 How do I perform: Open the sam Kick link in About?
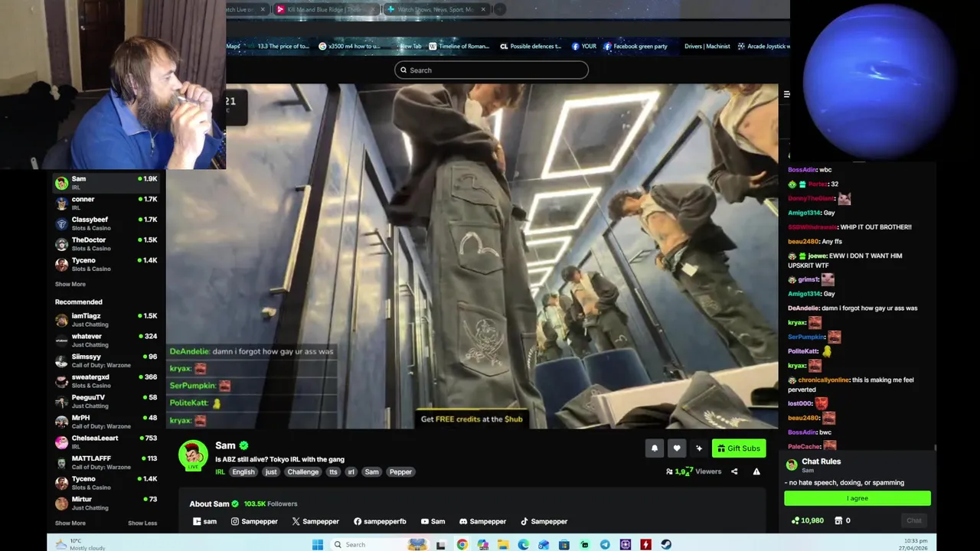point(204,521)
